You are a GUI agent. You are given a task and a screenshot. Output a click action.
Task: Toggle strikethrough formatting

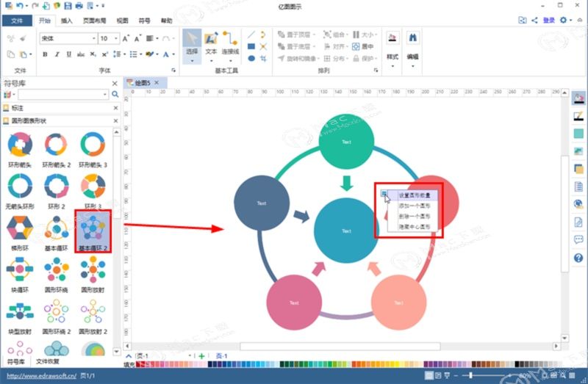click(81, 54)
